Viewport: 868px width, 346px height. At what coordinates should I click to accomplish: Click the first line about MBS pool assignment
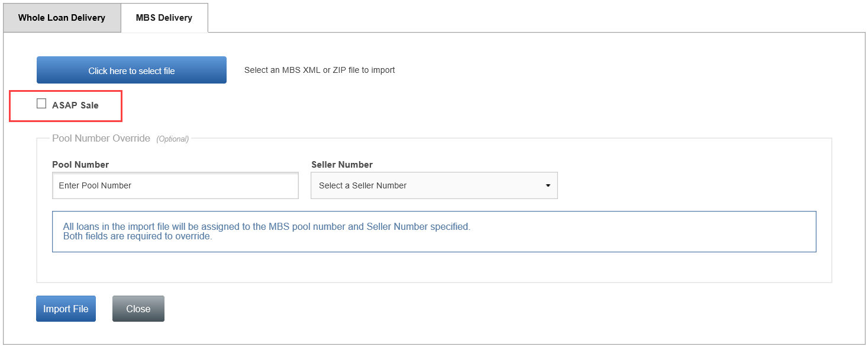[x=266, y=227]
